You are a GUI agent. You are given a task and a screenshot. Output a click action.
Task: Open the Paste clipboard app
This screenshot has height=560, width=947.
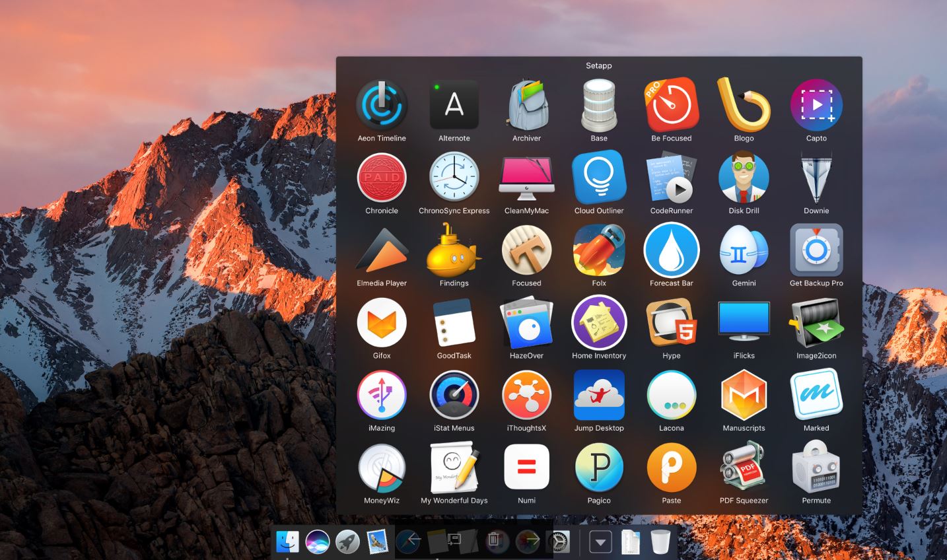tap(672, 468)
